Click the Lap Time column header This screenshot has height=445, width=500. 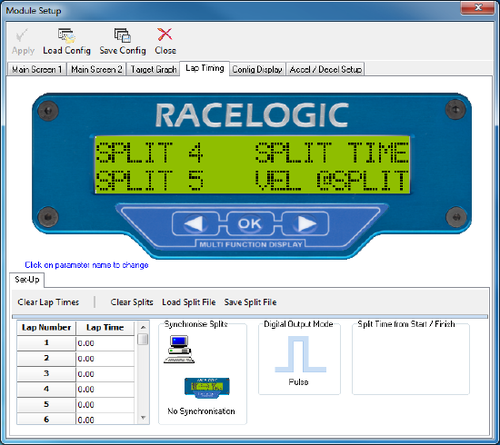click(x=105, y=328)
